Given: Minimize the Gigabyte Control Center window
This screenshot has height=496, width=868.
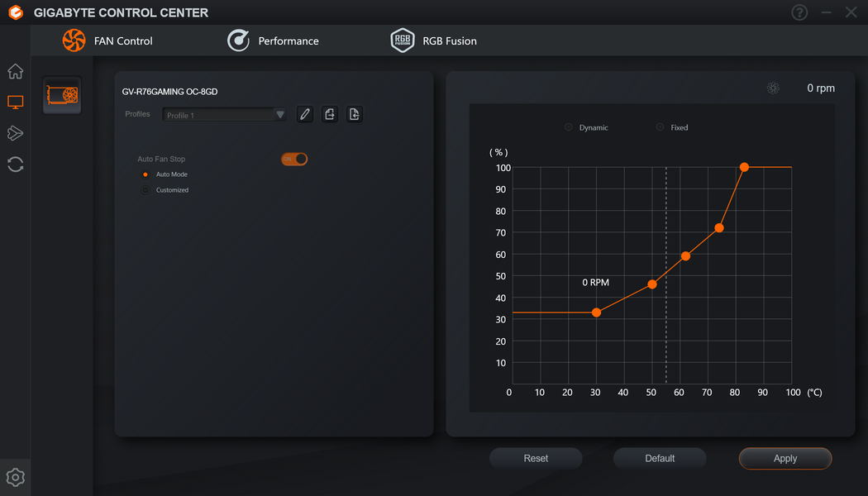Looking at the screenshot, I should [x=826, y=12].
